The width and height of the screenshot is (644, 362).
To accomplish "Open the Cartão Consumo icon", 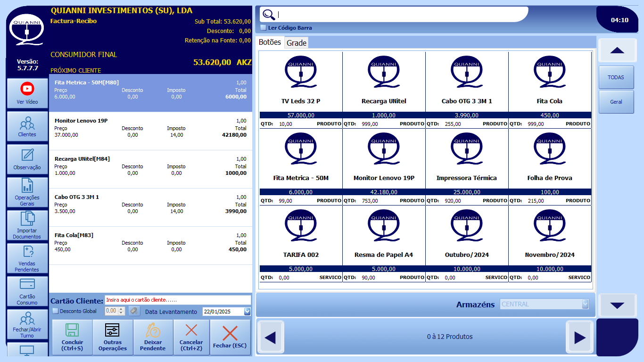I will 27,291.
